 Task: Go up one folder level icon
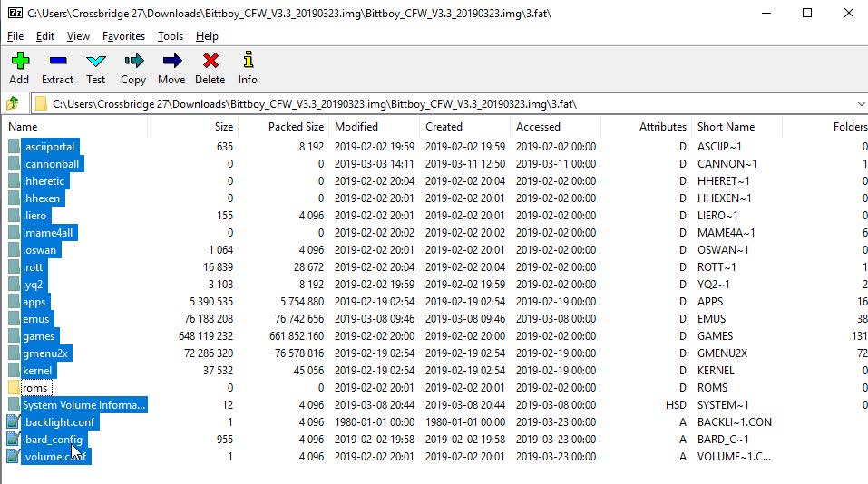[12, 103]
